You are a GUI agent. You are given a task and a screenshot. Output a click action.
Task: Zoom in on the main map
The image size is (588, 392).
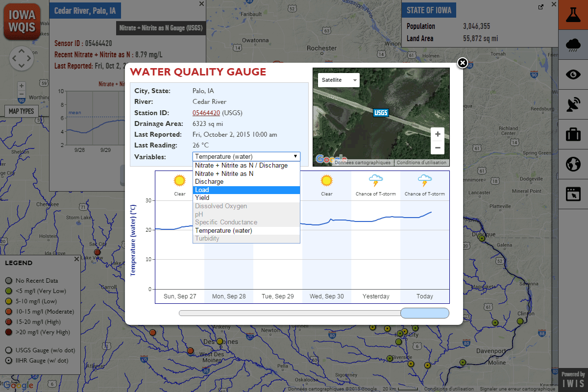(x=21, y=86)
